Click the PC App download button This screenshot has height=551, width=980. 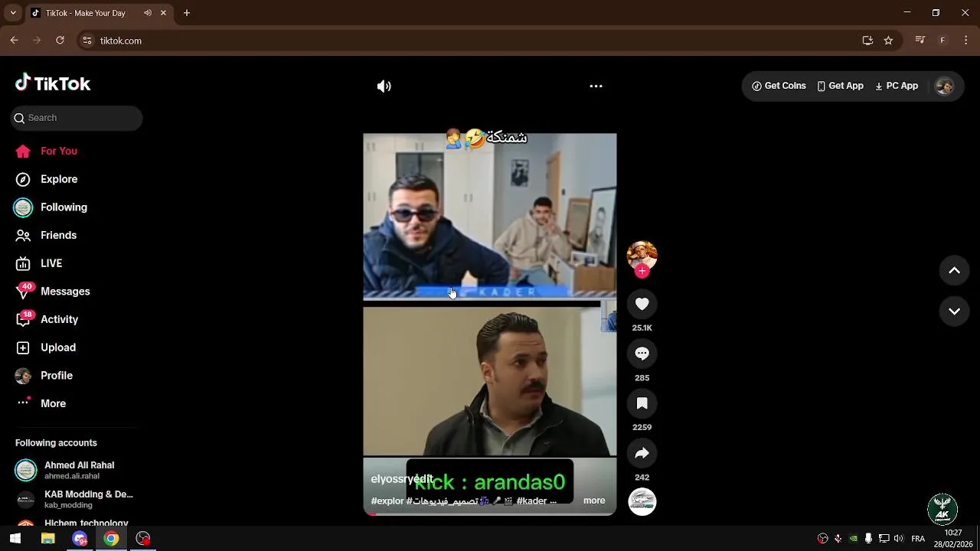[x=897, y=86]
